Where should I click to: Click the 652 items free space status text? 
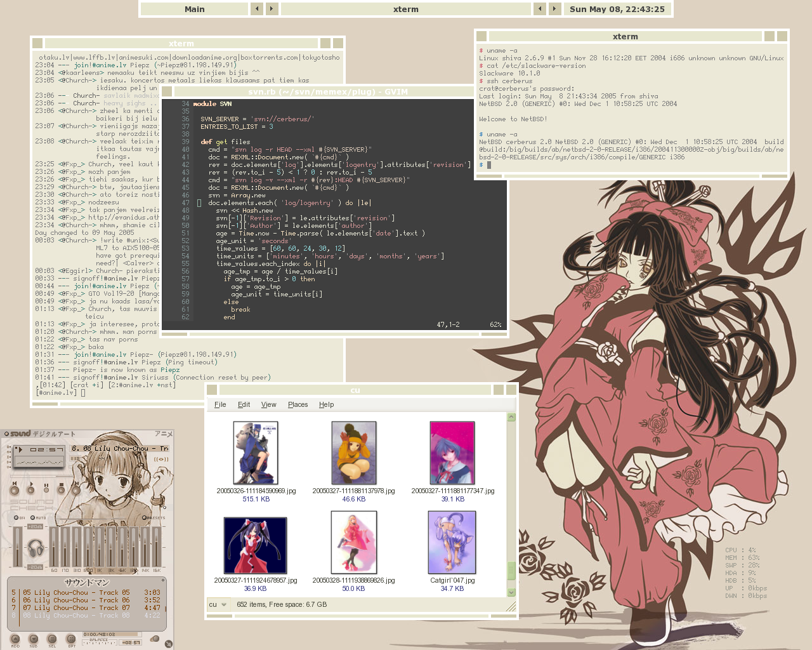(282, 604)
